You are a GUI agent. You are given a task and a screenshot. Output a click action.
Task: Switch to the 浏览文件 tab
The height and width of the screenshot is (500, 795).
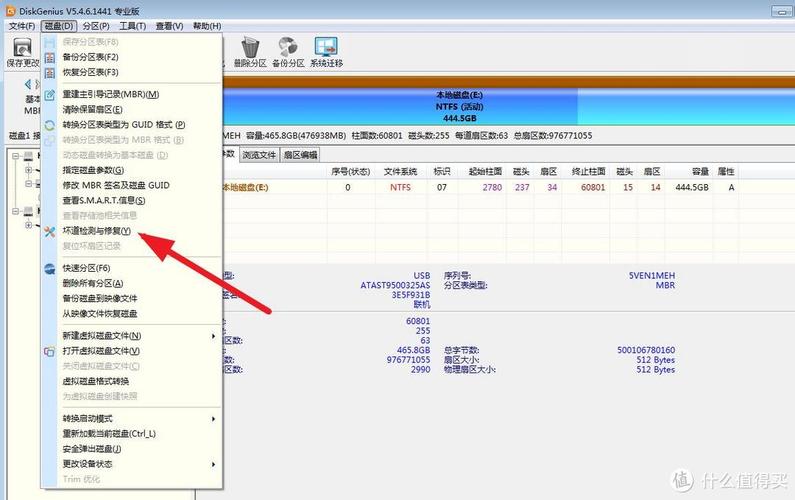[259, 155]
